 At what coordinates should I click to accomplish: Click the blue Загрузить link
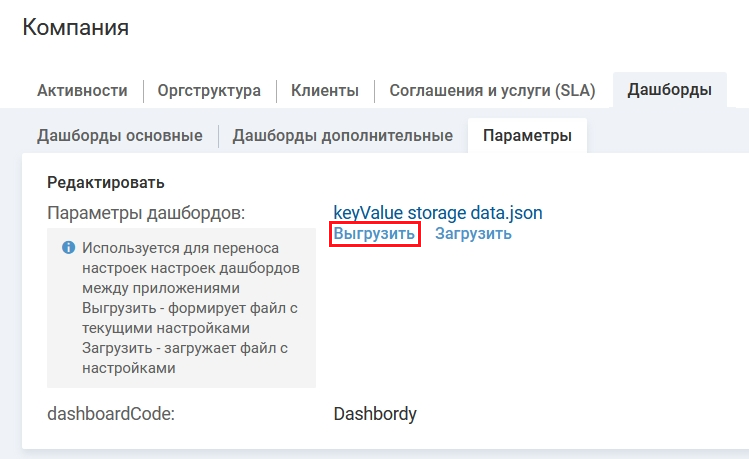coord(473,234)
